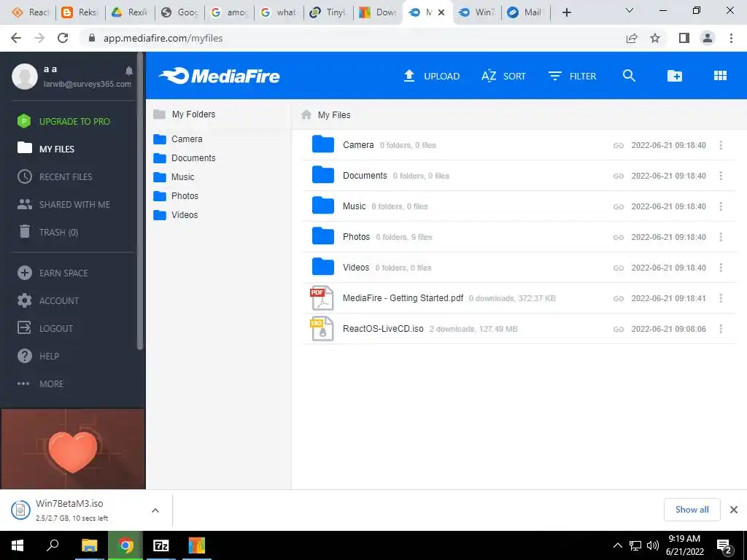
Task: Click the user avatar in sidebar
Action: coord(25,76)
